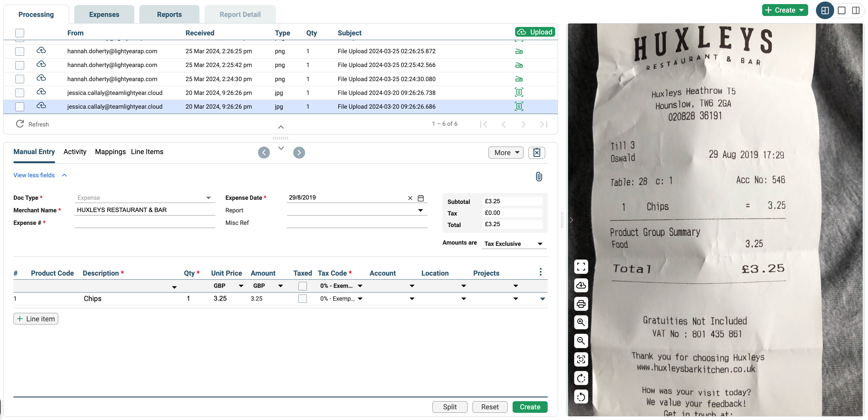Open the Amounts are Tax Exclusive dropdown
The image size is (868, 420).
514,244
